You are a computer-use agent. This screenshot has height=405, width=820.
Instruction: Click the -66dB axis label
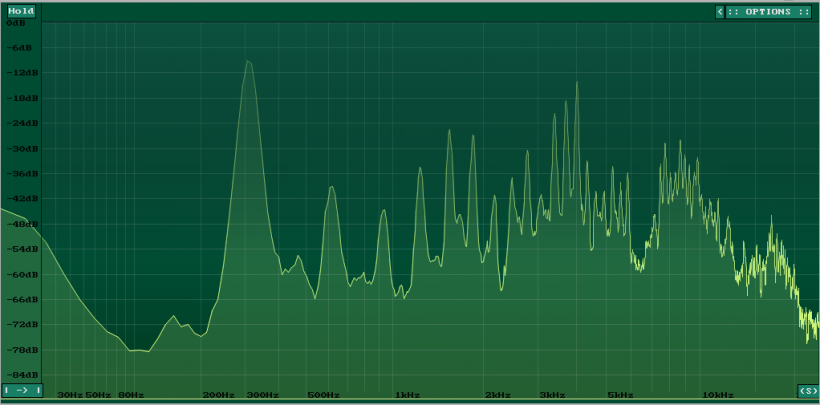click(x=20, y=299)
